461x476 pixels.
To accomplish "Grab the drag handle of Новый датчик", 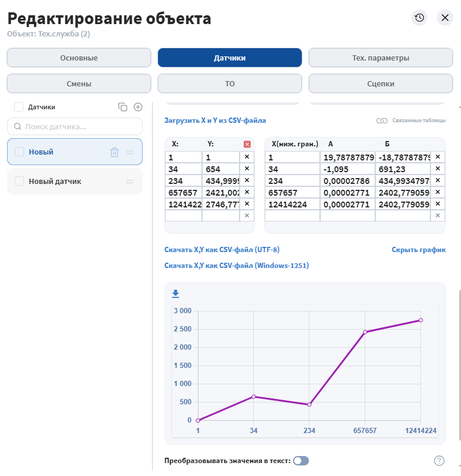I will pyautogui.click(x=130, y=182).
